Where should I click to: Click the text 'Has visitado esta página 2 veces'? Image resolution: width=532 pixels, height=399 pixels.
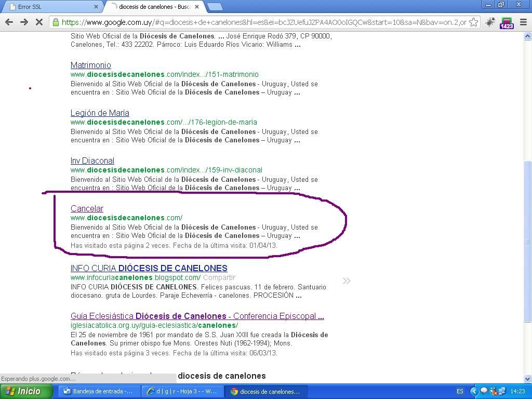pyautogui.click(x=120, y=245)
